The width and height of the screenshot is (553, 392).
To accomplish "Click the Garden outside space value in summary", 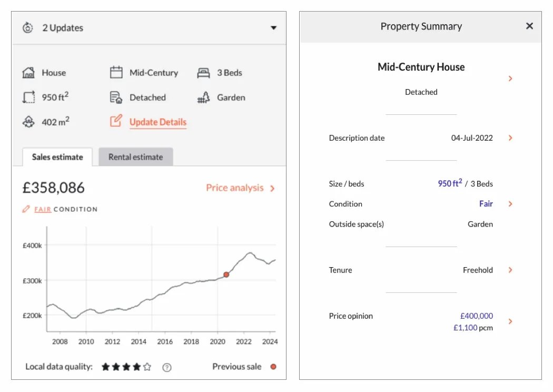I will click(480, 224).
